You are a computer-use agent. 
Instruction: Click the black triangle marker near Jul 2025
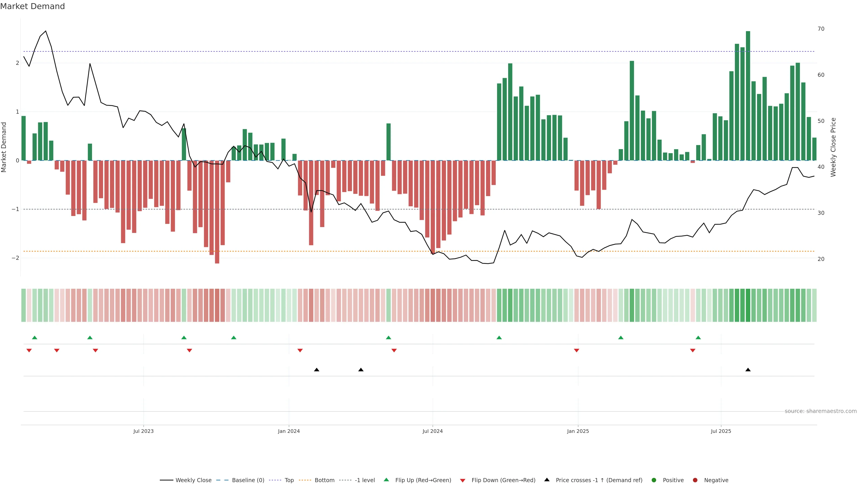click(x=748, y=370)
